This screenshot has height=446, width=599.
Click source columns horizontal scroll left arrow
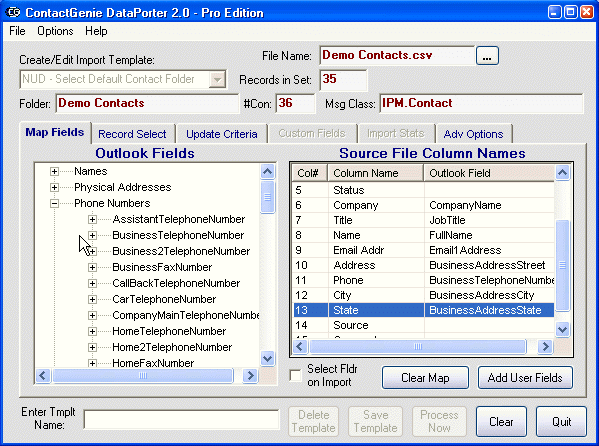coord(300,347)
